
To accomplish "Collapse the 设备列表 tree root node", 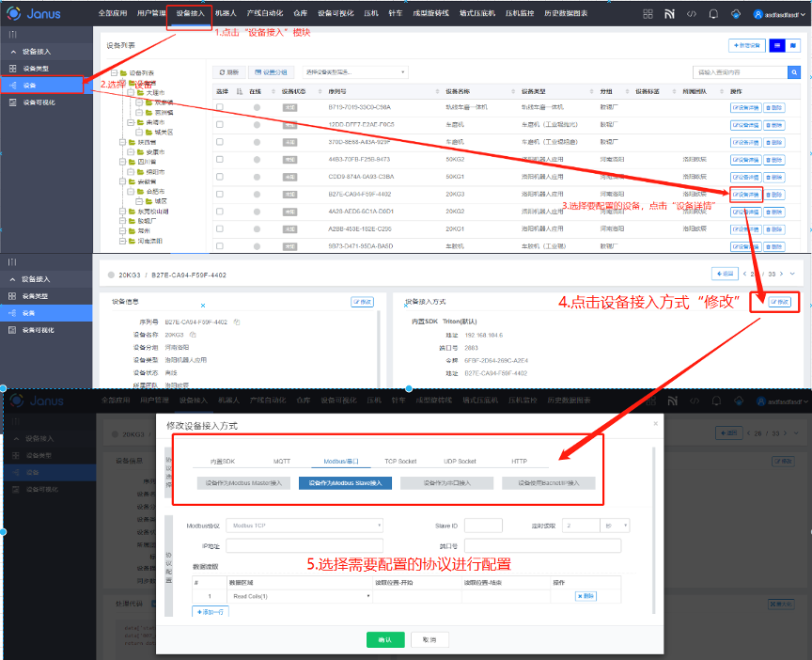I will [114, 73].
